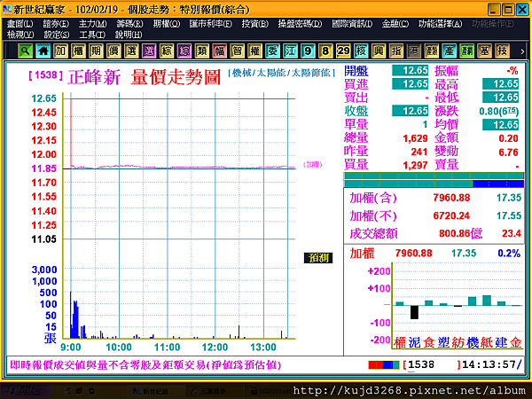
Task: Switch to 元富證券 taskbar window
Action: (x=212, y=391)
